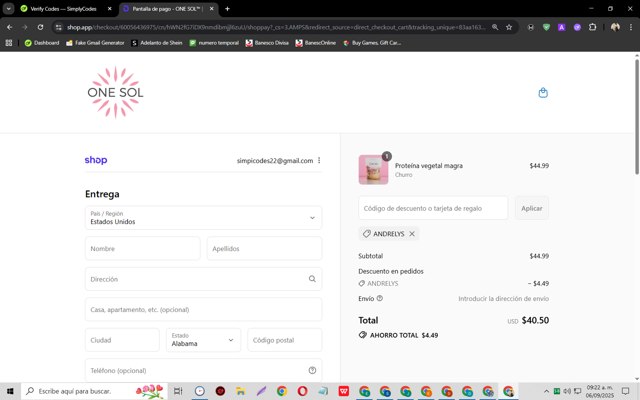The image size is (640, 400).
Task: Click the purple A extension icon
Action: pos(562,27)
